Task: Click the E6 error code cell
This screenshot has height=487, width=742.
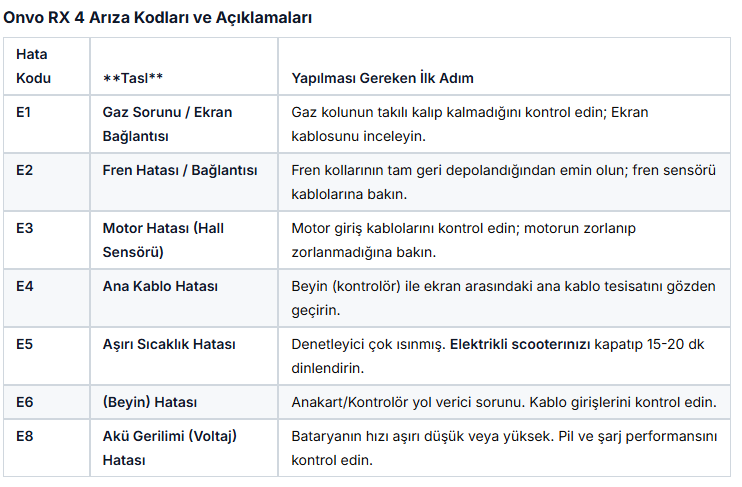Action: (25, 402)
